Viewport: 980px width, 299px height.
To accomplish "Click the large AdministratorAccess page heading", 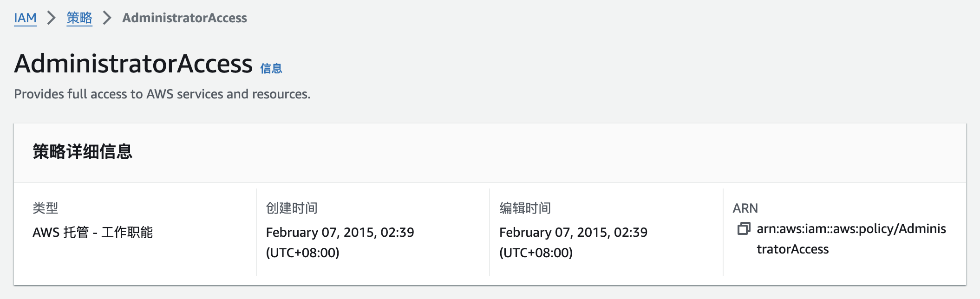I will (x=133, y=64).
